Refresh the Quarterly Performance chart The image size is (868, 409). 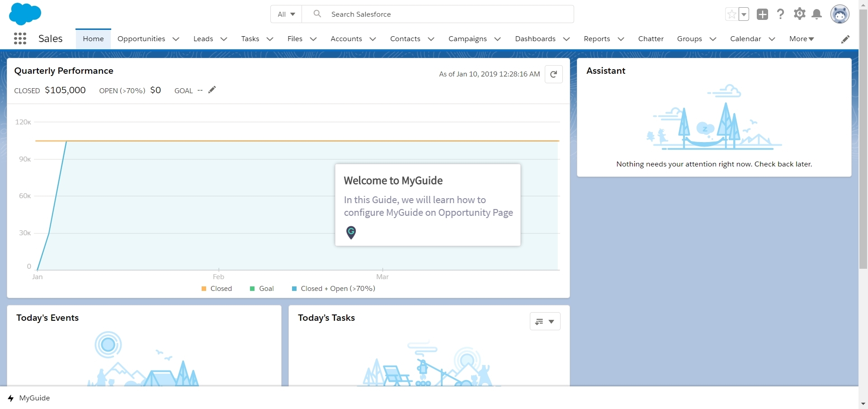[553, 74]
